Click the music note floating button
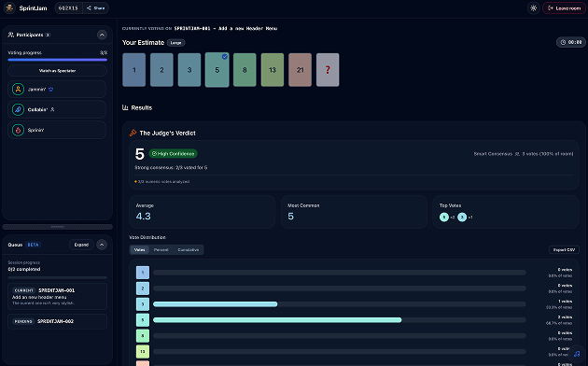This screenshot has width=588, height=366. point(577,354)
